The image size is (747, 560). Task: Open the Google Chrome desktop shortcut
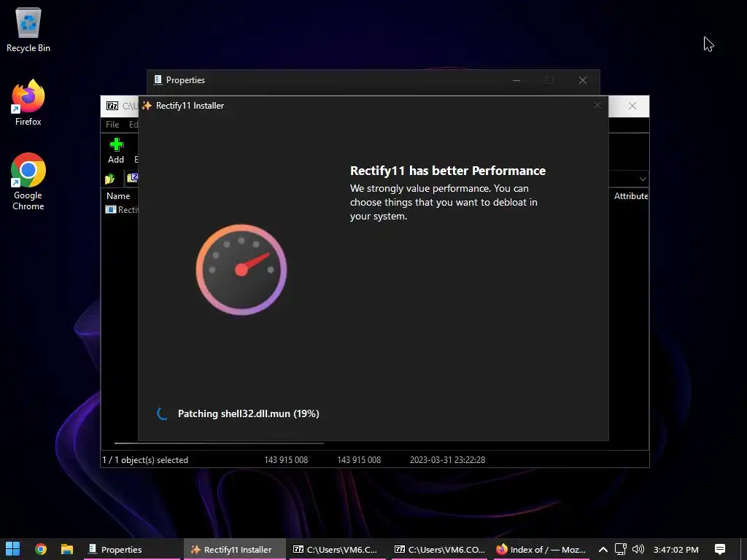coord(28,182)
